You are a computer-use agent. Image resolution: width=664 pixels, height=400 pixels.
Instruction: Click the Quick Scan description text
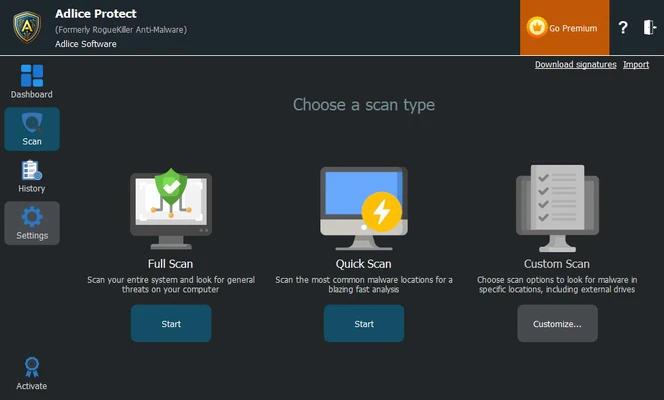pyautogui.click(x=364, y=284)
